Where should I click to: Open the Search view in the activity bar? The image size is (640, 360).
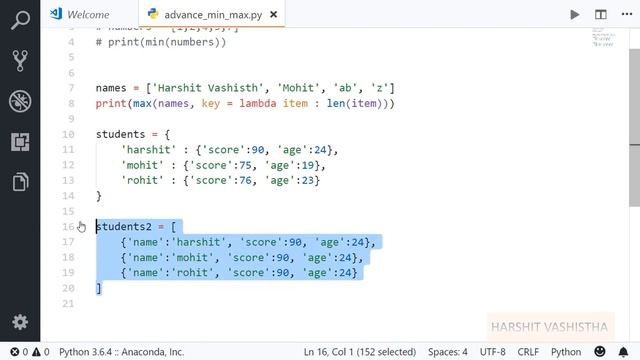(x=20, y=20)
